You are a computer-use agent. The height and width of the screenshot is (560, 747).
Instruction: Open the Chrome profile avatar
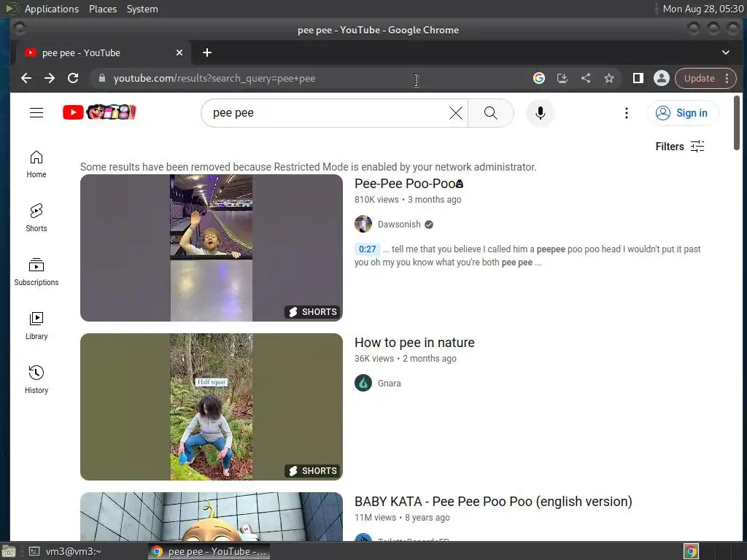(x=661, y=78)
